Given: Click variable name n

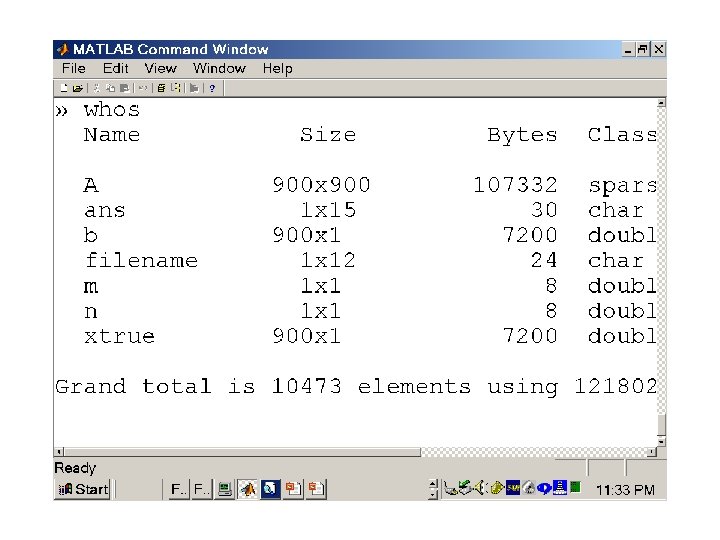Looking at the screenshot, I should (x=91, y=312).
